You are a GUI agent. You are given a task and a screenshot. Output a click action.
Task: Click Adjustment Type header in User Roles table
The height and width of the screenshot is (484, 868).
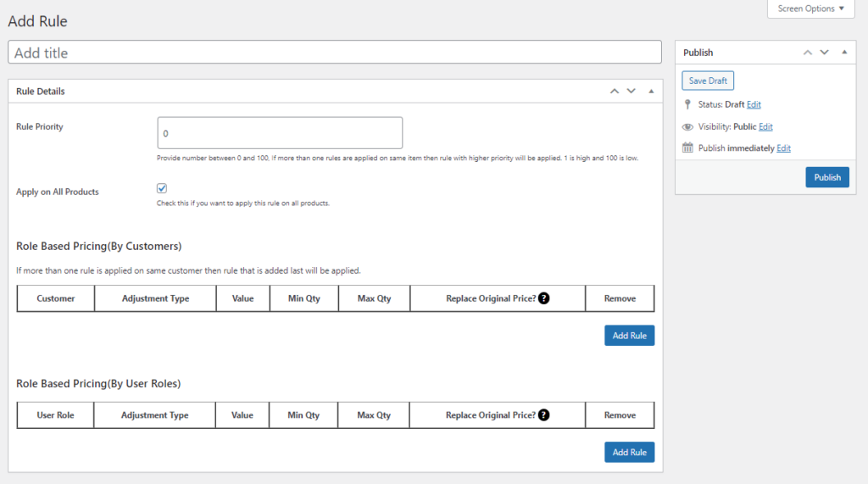pos(154,415)
